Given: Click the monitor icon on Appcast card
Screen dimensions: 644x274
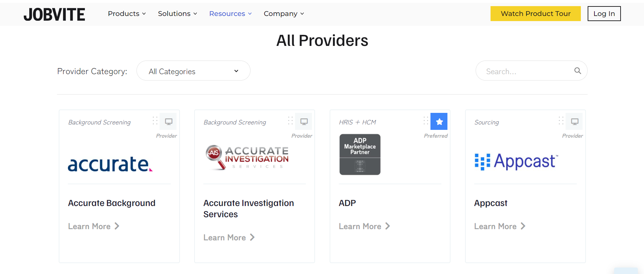Looking at the screenshot, I should pos(574,121).
